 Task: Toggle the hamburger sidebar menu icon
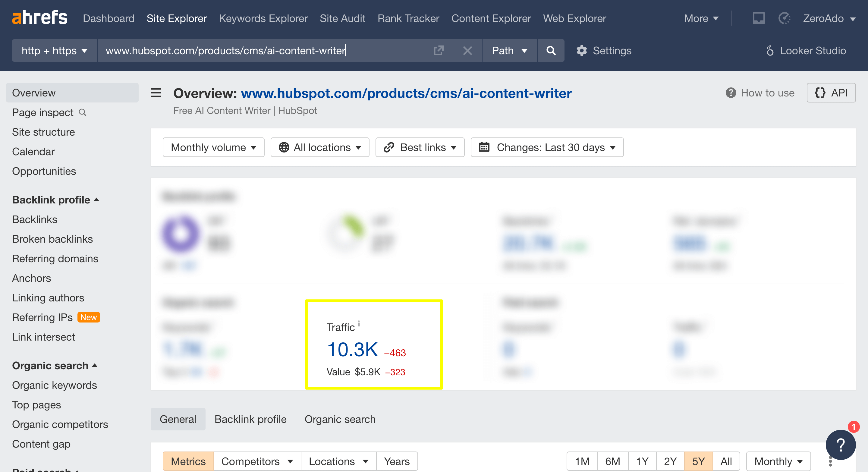click(156, 93)
